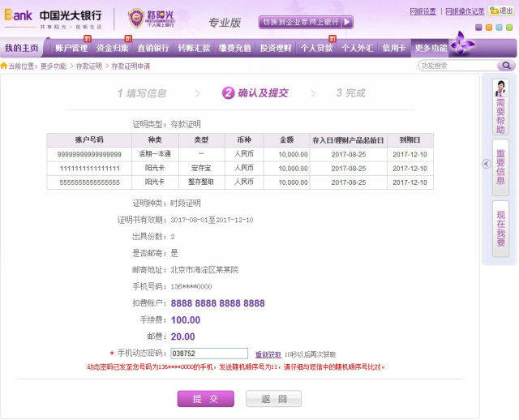Open the 直销银行 menu

point(153,48)
